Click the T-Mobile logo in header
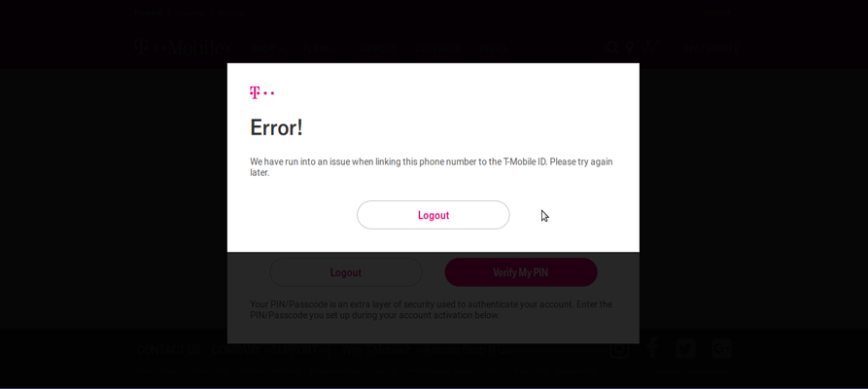Viewport: 868px width, 389px height. [182, 48]
